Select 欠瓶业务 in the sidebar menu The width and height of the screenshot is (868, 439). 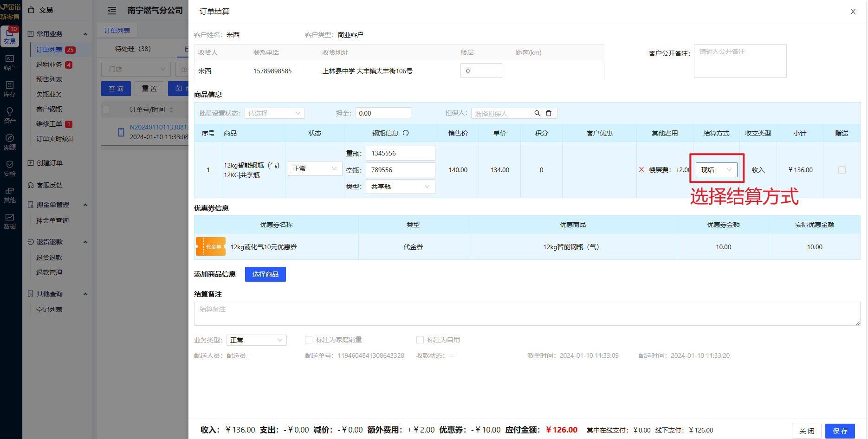49,94
